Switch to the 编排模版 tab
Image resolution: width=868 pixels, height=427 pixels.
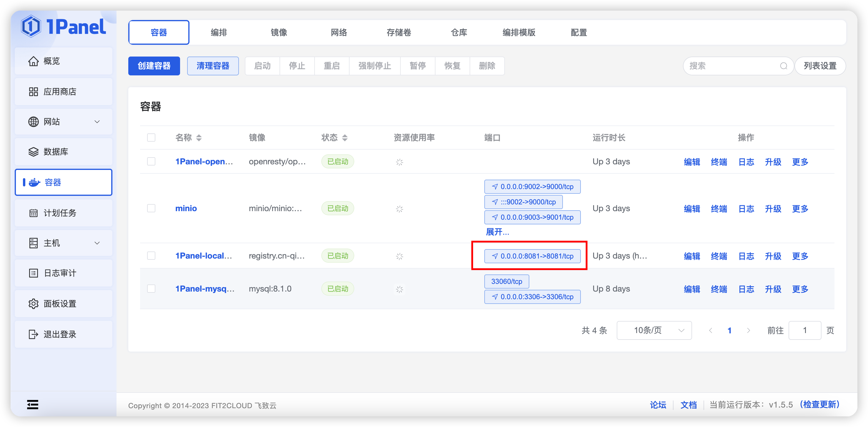tap(519, 32)
